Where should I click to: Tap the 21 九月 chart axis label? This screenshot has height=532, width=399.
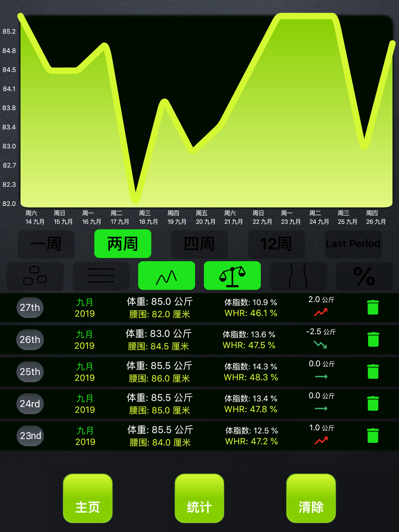coord(233,222)
